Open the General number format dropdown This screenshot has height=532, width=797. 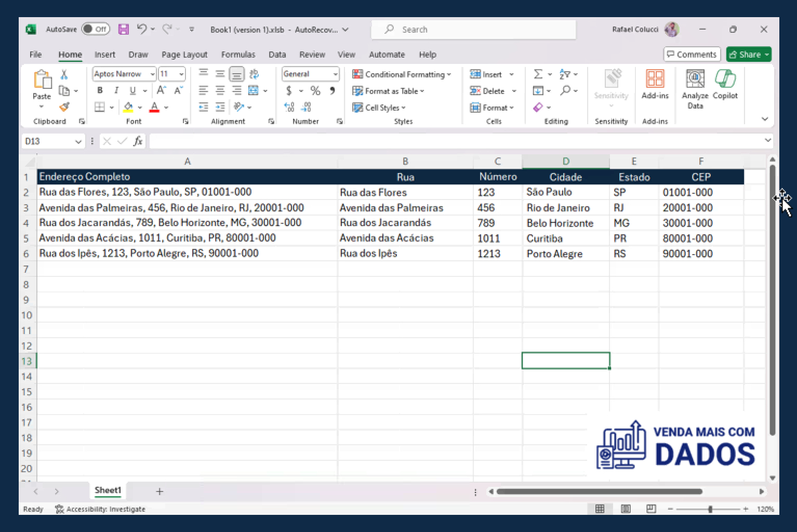pos(335,74)
